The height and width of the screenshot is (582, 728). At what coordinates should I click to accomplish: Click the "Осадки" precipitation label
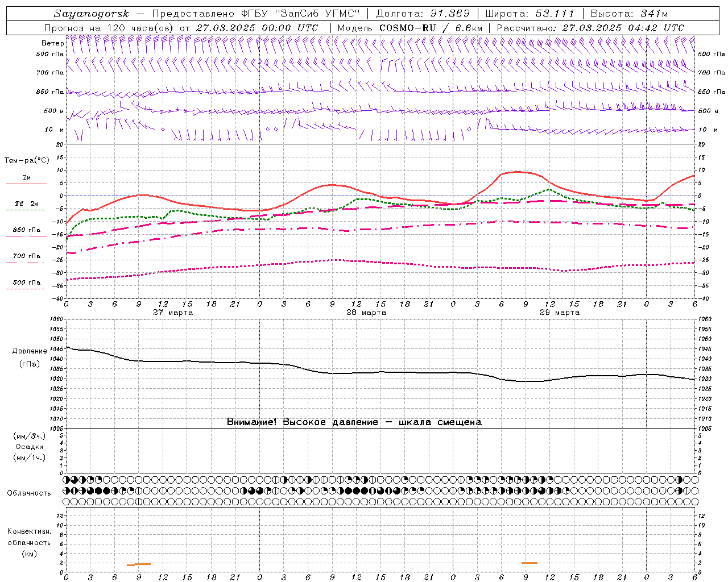[x=30, y=447]
